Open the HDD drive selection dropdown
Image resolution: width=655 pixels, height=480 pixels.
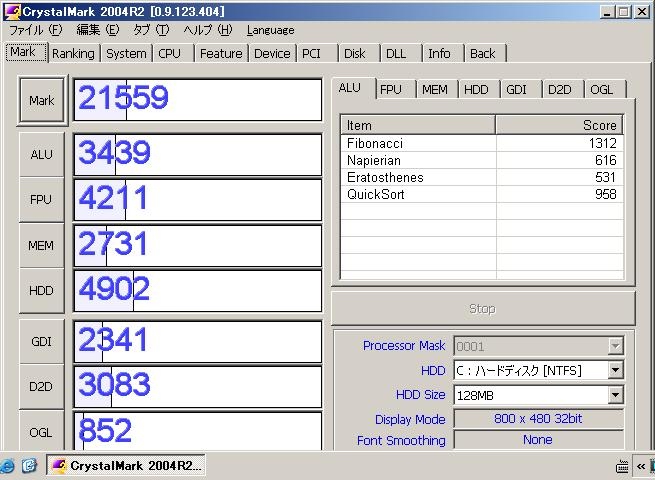click(615, 370)
